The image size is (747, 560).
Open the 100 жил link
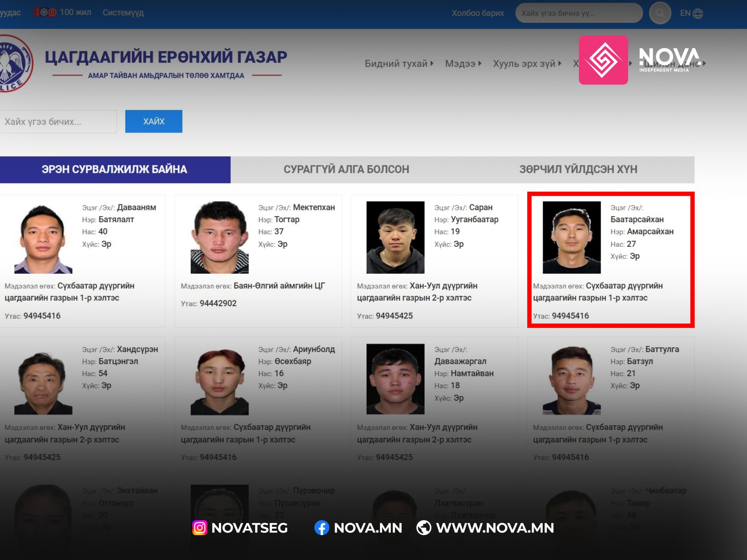click(63, 12)
